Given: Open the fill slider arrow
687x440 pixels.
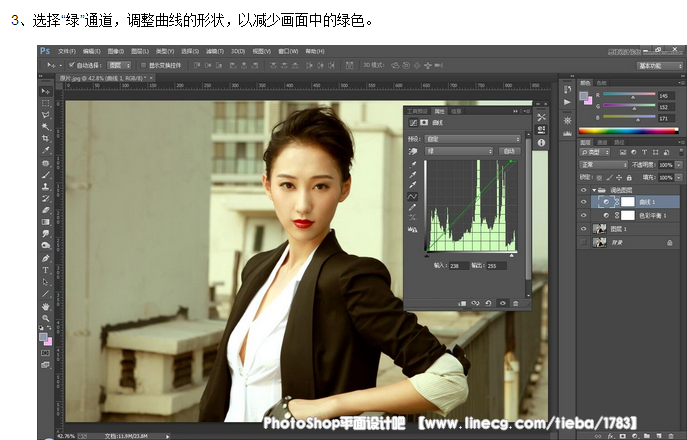Looking at the screenshot, I should tap(679, 177).
